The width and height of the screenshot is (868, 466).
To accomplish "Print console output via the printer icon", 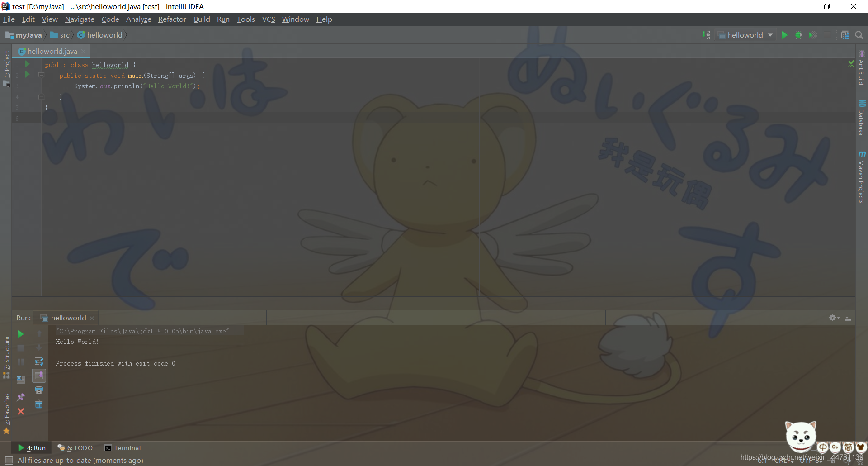I will pos(39,390).
